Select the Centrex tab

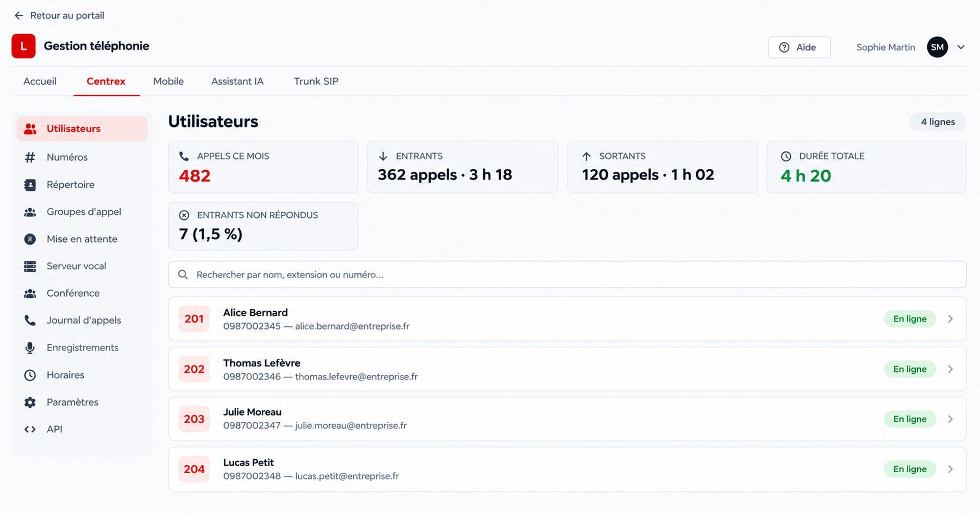(x=106, y=82)
